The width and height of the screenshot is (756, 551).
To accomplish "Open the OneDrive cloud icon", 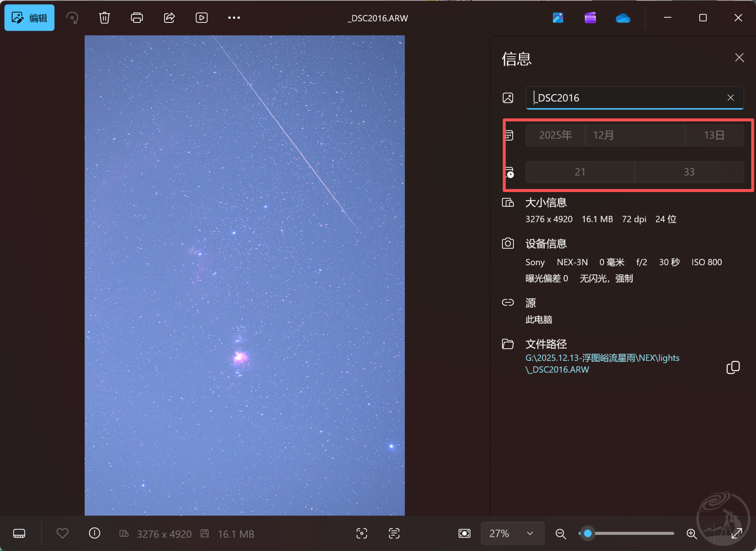I will tap(623, 18).
